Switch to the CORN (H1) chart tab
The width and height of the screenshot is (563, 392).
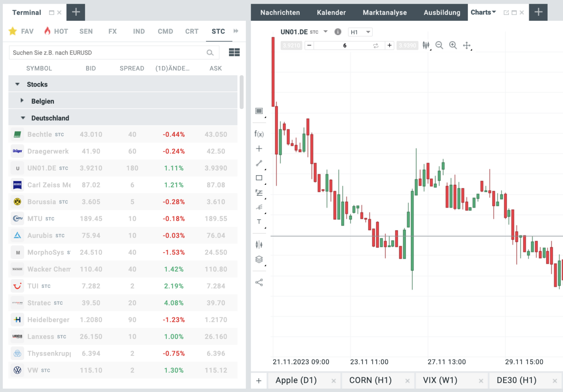[x=370, y=380]
